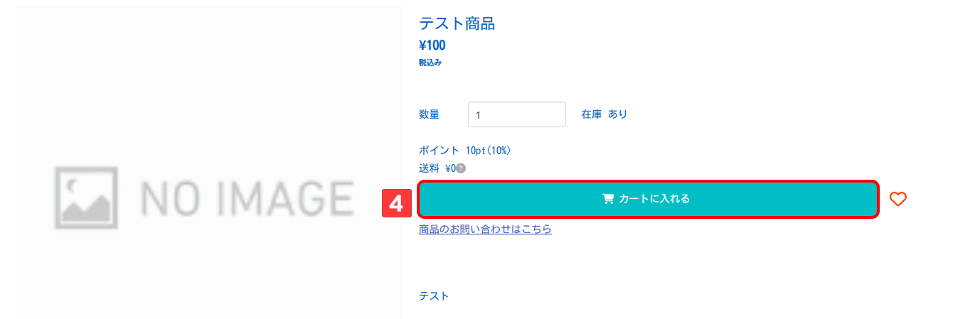
Task: Click the shopping cart icon in button
Action: point(608,199)
